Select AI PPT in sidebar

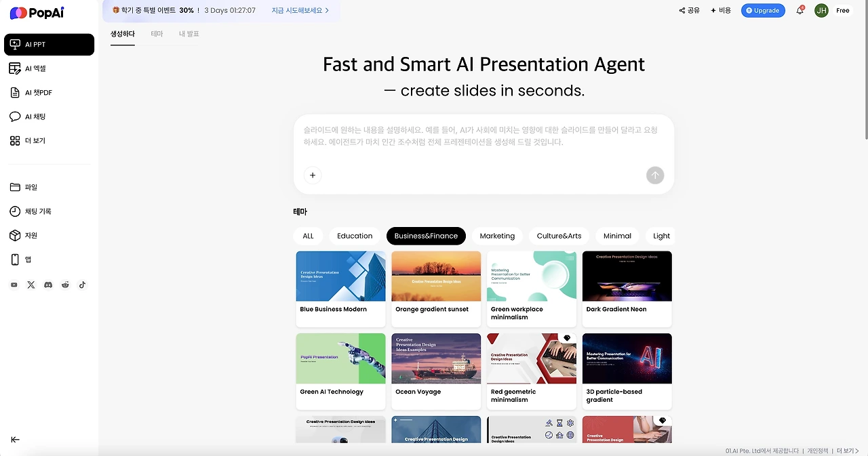pos(49,45)
